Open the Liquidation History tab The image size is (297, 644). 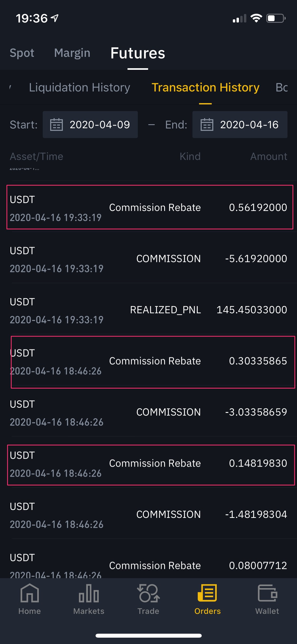[x=79, y=88]
